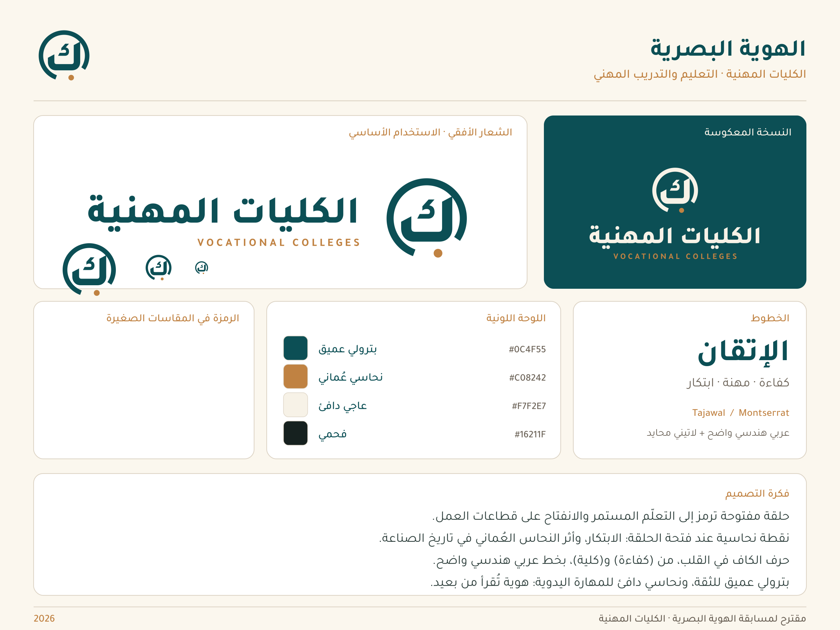The height and width of the screenshot is (630, 840).
Task: Select the warm ivory #F7F2E7 color swatch
Action: point(295,405)
